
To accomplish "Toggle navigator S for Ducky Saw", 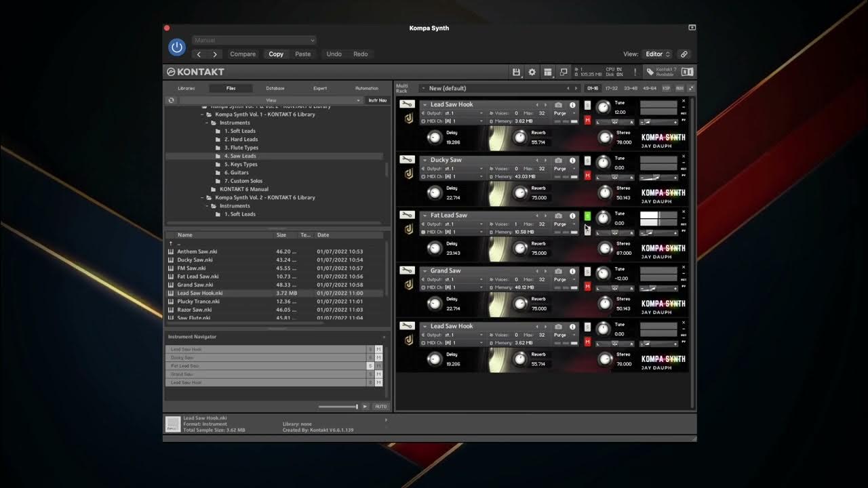I will tap(370, 358).
